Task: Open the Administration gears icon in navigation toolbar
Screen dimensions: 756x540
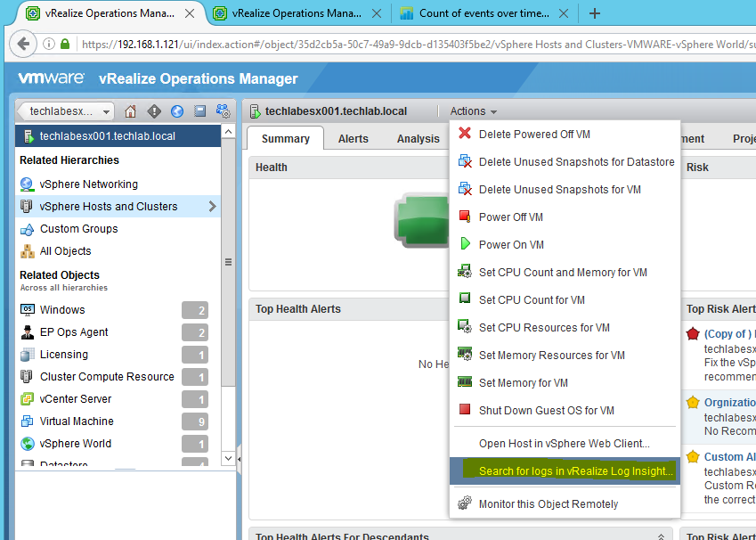Action: pyautogui.click(x=223, y=111)
